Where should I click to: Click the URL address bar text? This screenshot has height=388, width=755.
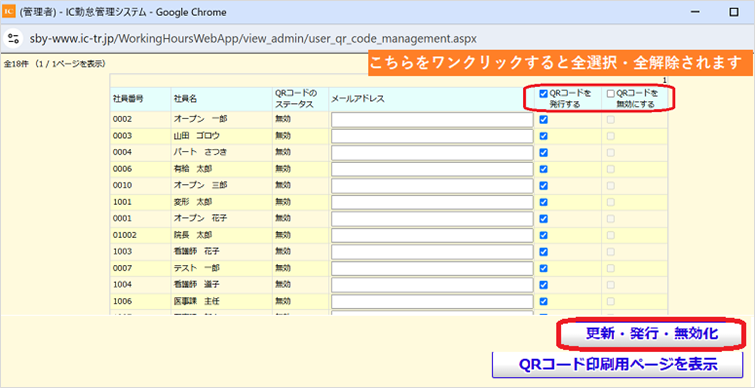253,39
